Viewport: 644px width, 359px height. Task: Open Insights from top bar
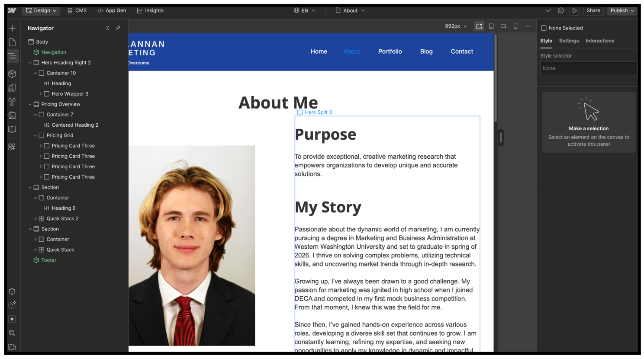coord(150,10)
